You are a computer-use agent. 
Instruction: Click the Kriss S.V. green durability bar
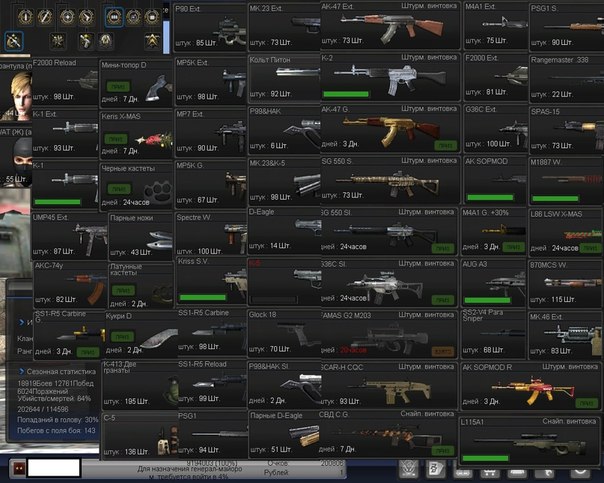(203, 297)
